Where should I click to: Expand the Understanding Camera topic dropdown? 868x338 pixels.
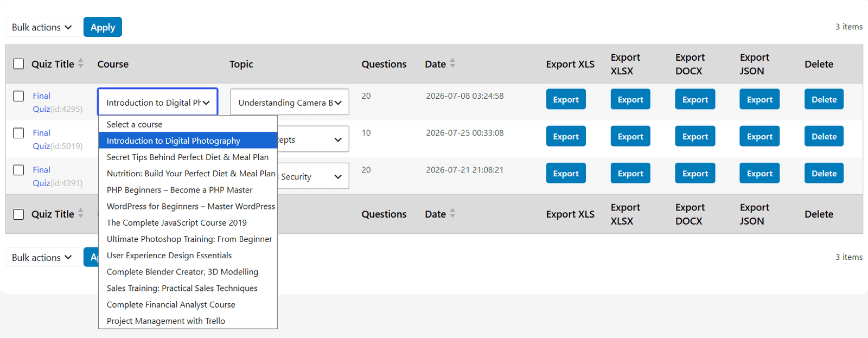coord(290,102)
